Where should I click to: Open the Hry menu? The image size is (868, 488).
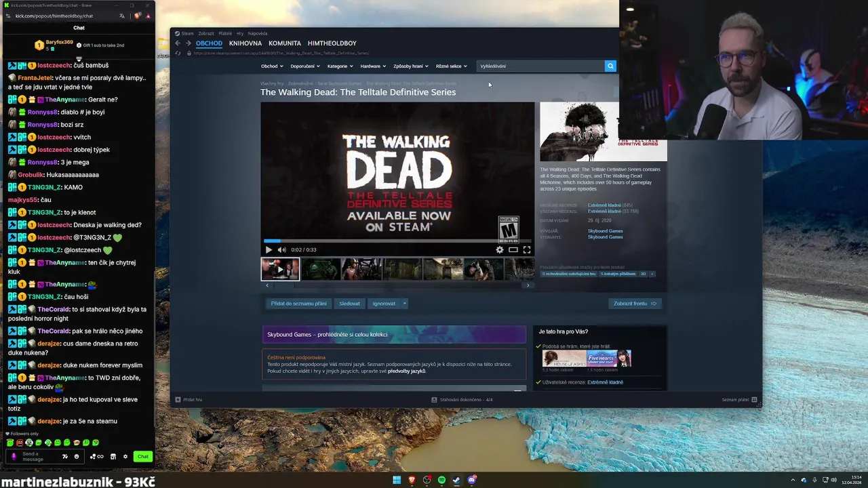click(x=240, y=33)
